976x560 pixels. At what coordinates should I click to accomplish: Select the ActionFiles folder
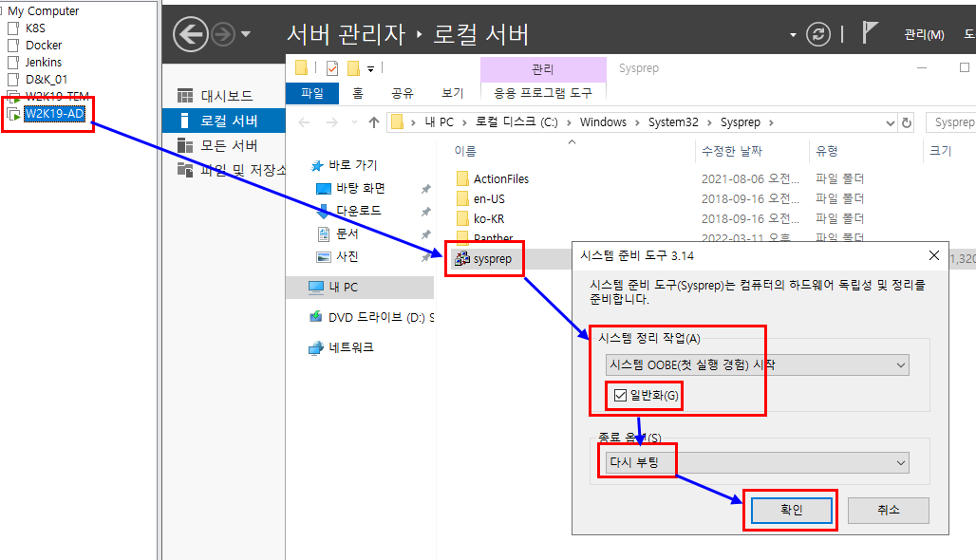pos(501,179)
